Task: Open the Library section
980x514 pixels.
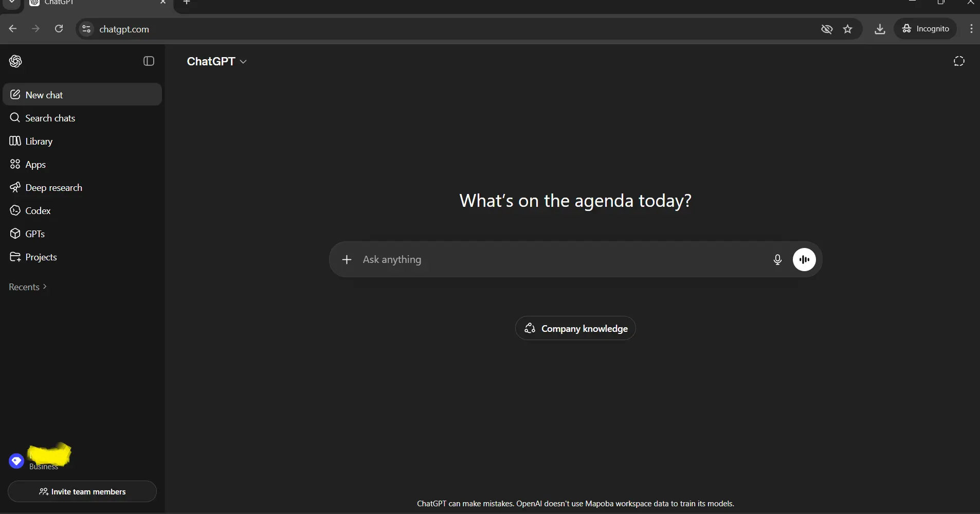Action: [82, 141]
